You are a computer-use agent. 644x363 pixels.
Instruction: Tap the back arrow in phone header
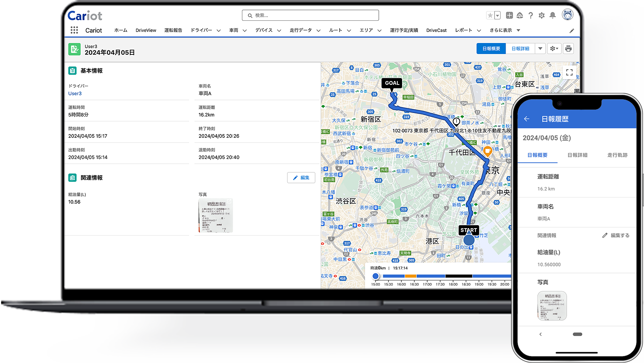pyautogui.click(x=527, y=119)
